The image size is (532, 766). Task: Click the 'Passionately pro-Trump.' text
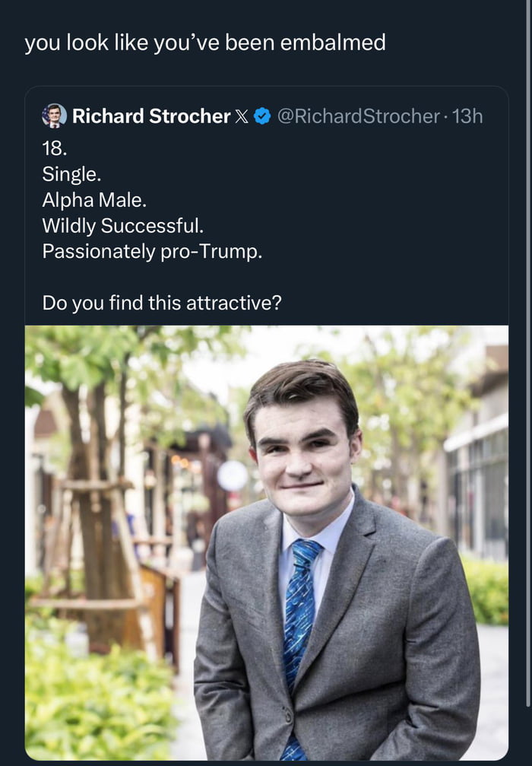click(152, 251)
